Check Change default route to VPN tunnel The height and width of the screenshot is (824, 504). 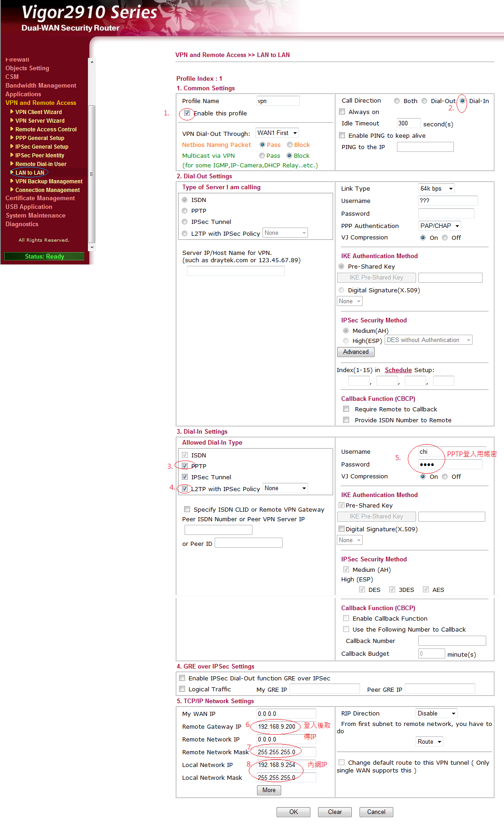point(342,762)
